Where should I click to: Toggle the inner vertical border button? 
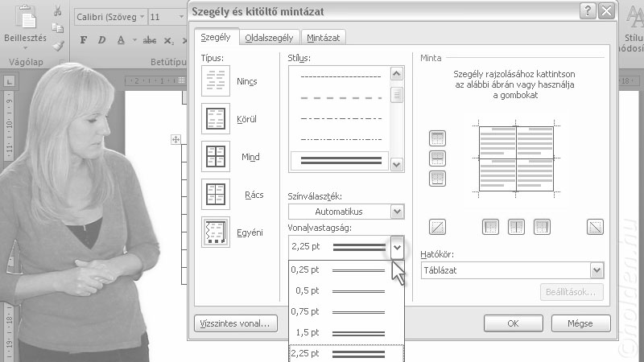pyautogui.click(x=516, y=227)
